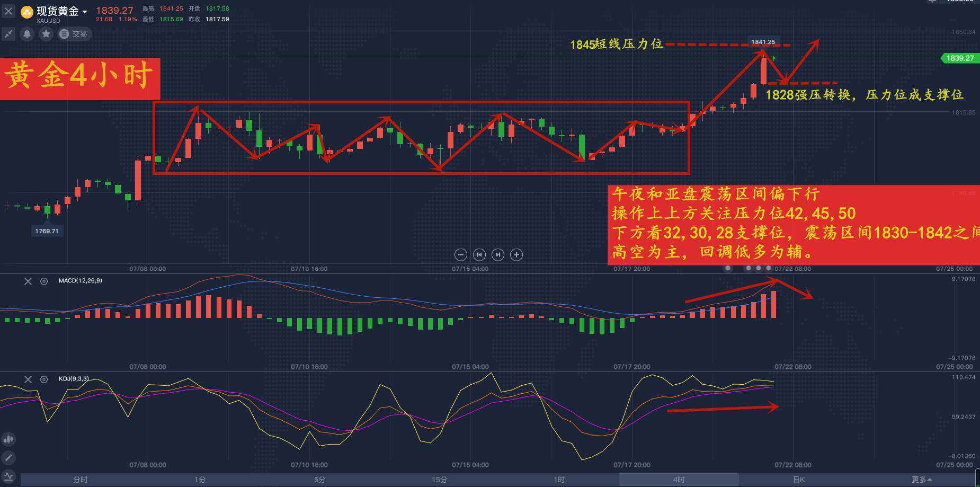The height and width of the screenshot is (487, 980).
Task: Open the 现货黄金 symbol dropdown
Action: click(84, 12)
